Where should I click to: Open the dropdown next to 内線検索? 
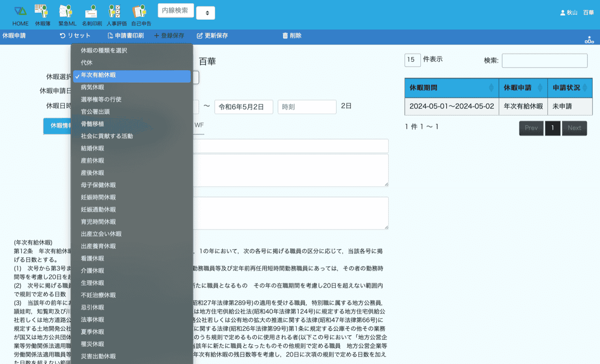point(205,13)
